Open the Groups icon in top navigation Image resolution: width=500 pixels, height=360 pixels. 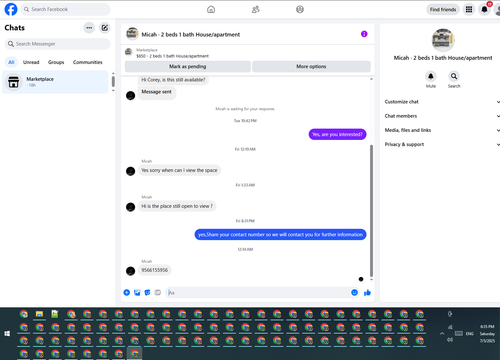pos(300,9)
